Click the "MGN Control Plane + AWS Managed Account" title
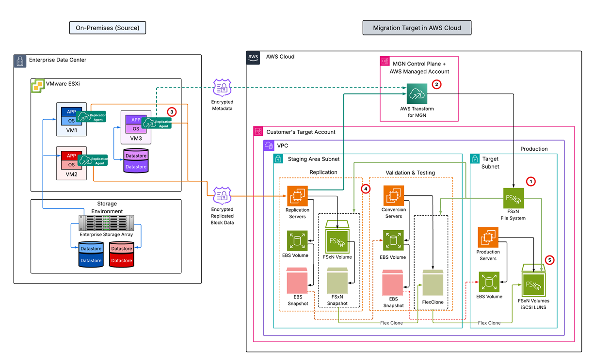 pyautogui.click(x=419, y=67)
